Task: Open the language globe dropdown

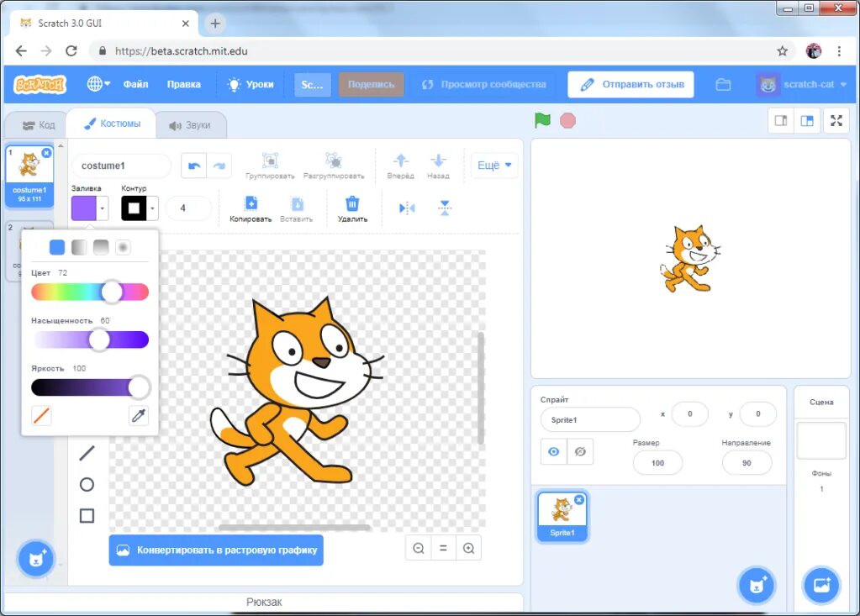Action: coord(98,84)
